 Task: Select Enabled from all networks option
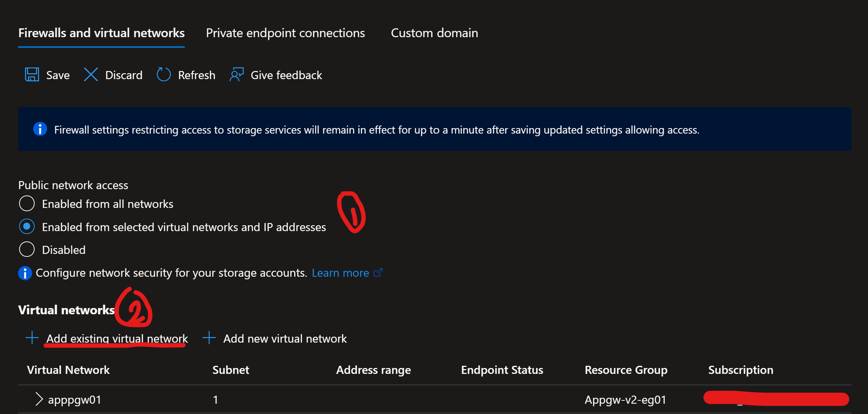click(x=27, y=204)
